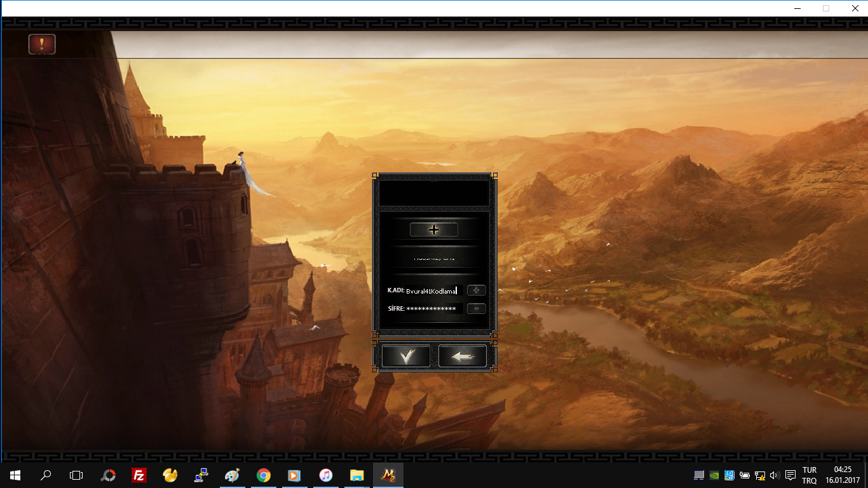Switch to the Paint palette app
Viewport: 868px width, 488px height.
pyautogui.click(x=233, y=475)
